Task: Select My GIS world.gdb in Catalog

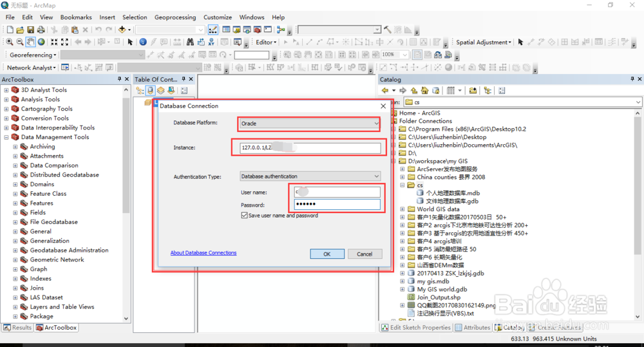Action: coord(442,289)
